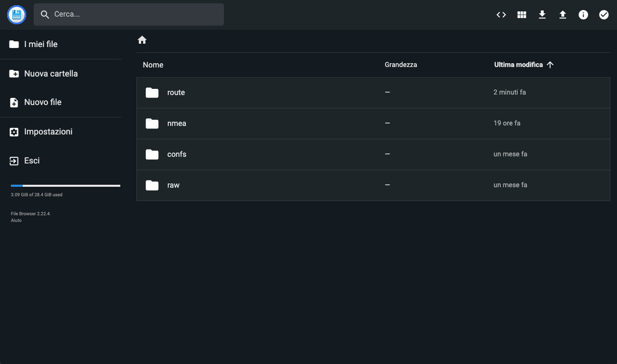Sort files by Nome column

[153, 65]
